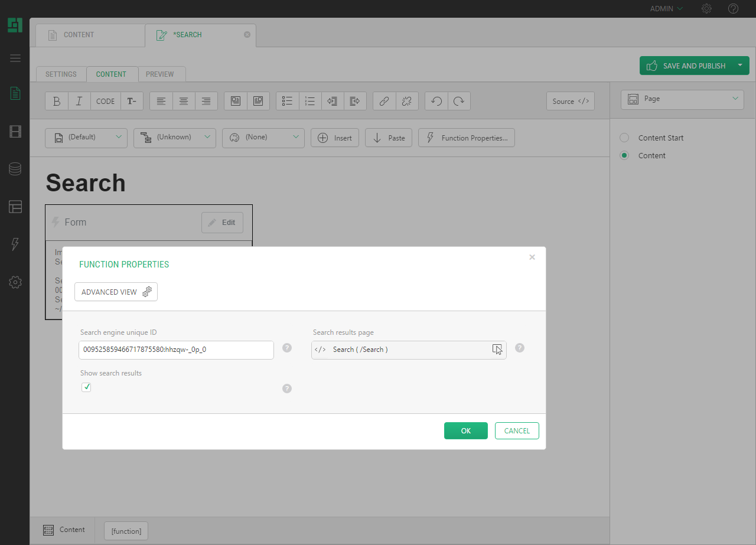The width and height of the screenshot is (756, 545).
Task: Click the bulleted list icon
Action: click(288, 101)
